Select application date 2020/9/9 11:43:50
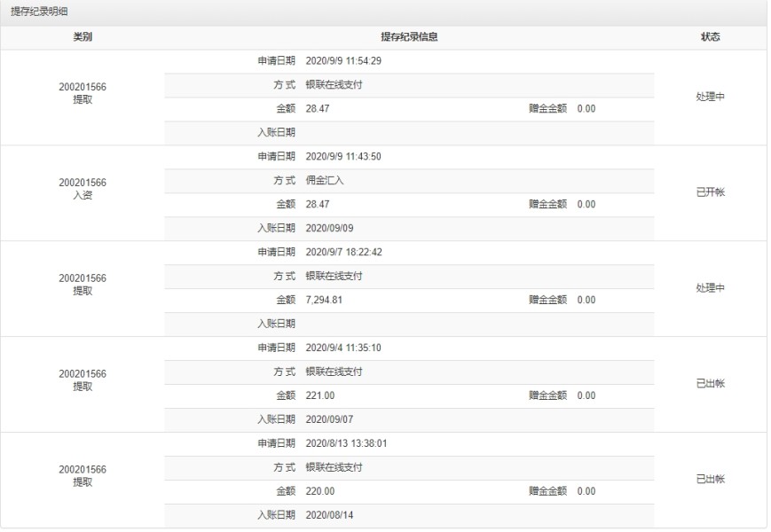This screenshot has width=771, height=532. click(x=343, y=157)
